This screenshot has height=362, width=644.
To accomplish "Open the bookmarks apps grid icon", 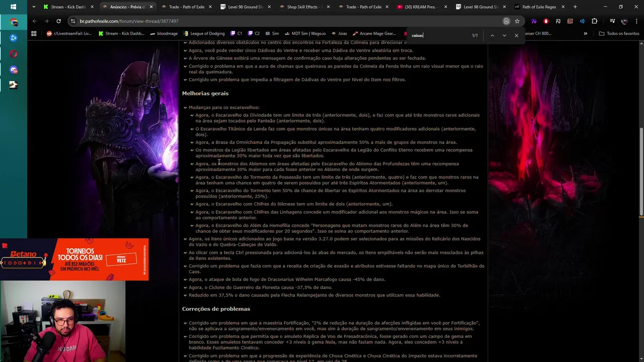I will 34,34.
